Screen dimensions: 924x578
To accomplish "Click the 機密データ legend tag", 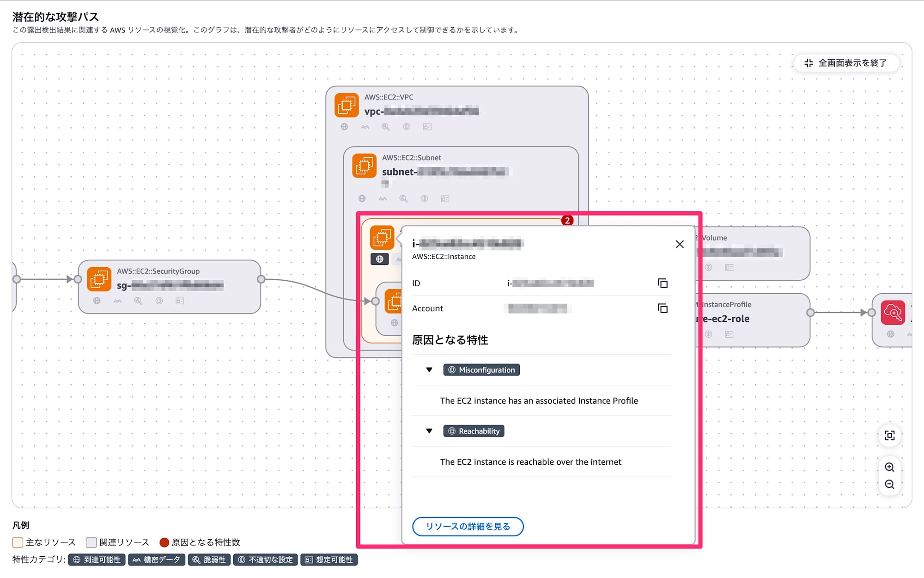I will 157,560.
